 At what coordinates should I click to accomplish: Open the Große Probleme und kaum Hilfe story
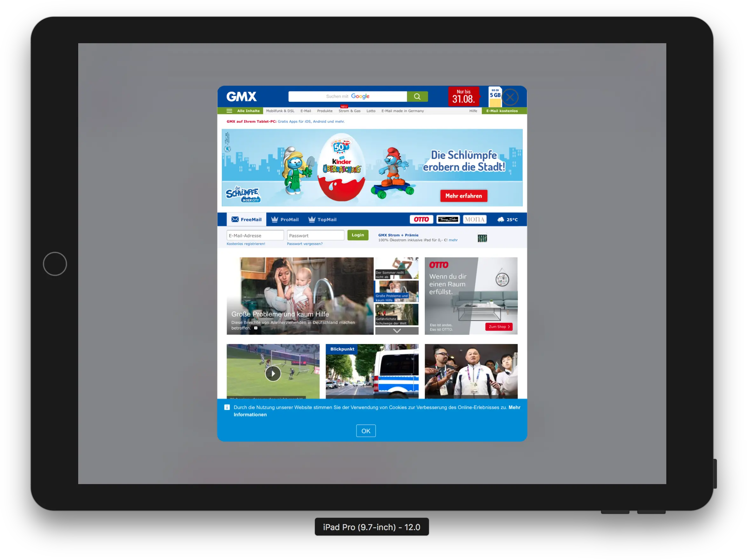(301, 296)
